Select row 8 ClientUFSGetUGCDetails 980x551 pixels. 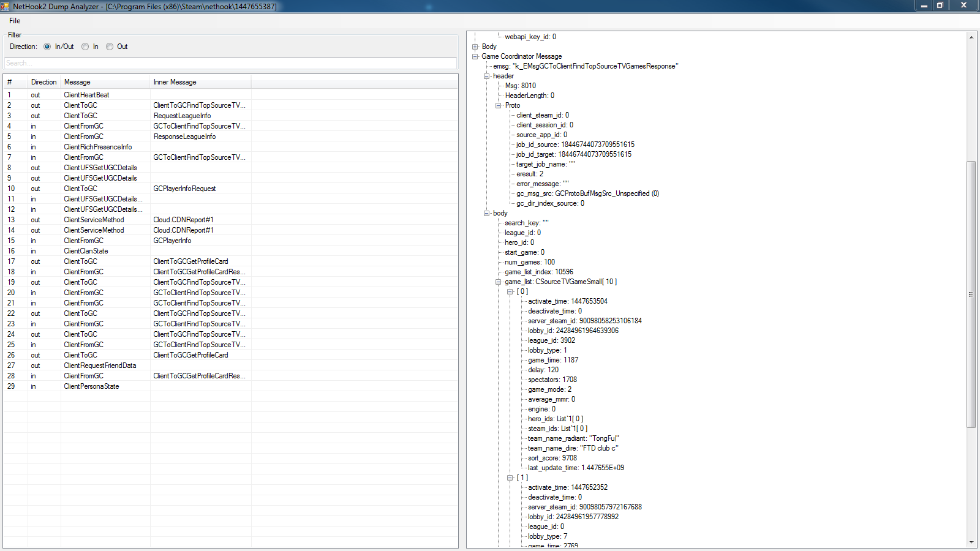(x=230, y=168)
